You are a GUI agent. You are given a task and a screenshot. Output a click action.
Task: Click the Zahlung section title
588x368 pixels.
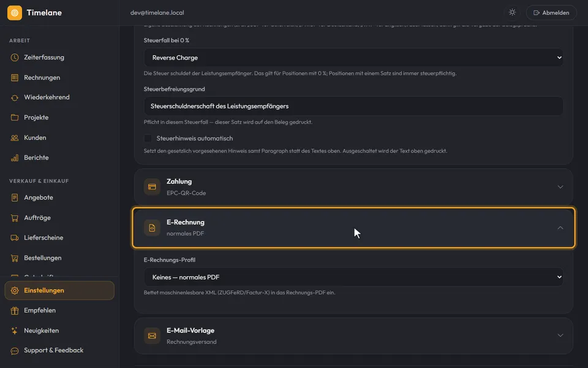pyautogui.click(x=179, y=182)
